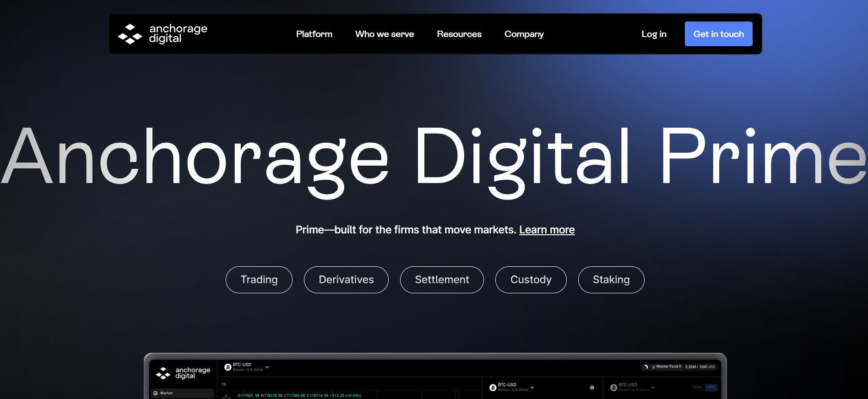Click the dimmed Bitcoin icon in right panel

point(613,388)
